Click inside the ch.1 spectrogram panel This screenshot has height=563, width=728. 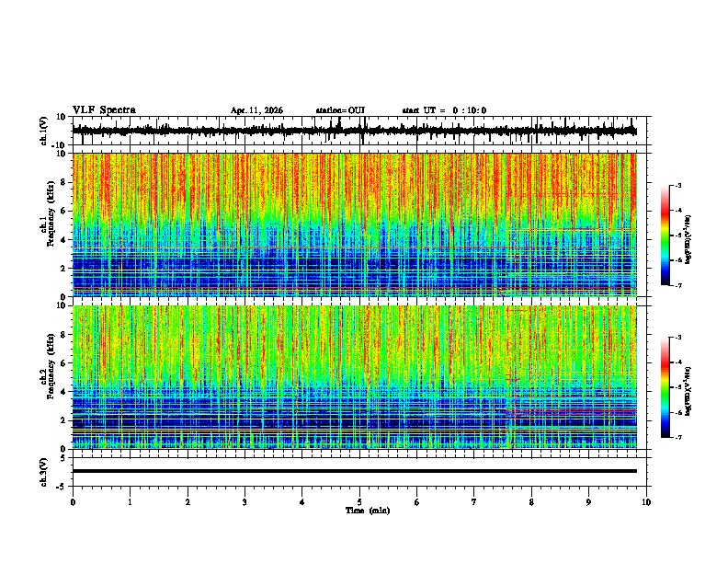point(354,224)
